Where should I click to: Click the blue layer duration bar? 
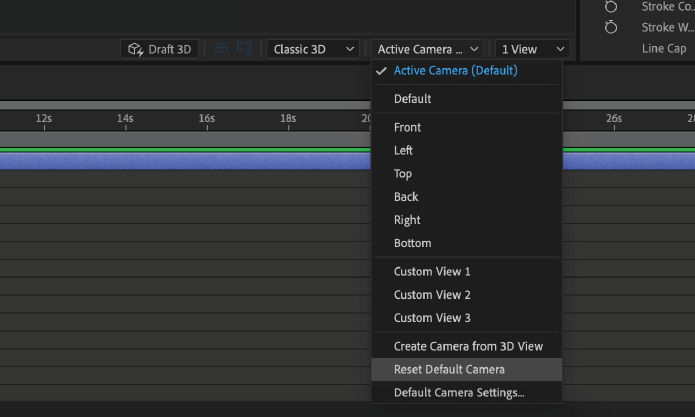click(x=185, y=161)
